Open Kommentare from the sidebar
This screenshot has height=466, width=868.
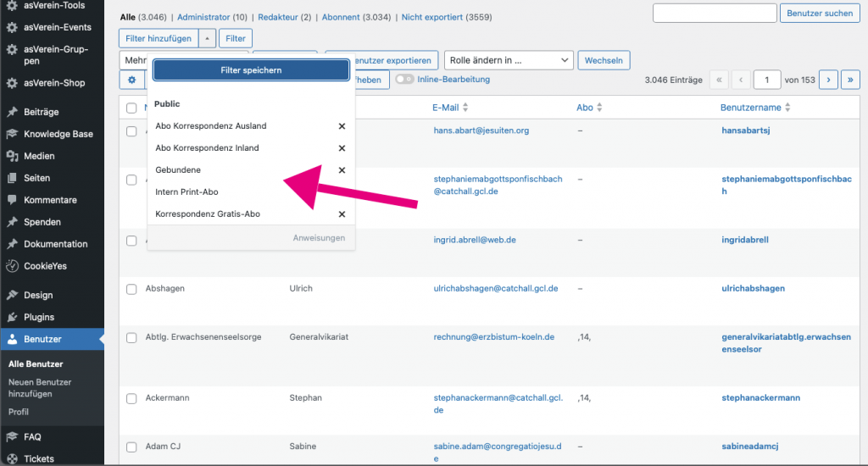coord(50,200)
